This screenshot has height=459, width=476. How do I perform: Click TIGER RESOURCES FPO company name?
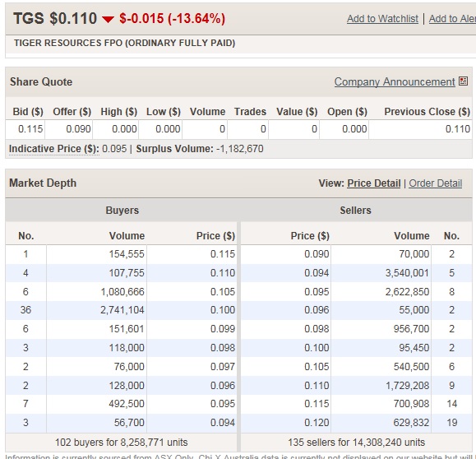point(124,43)
